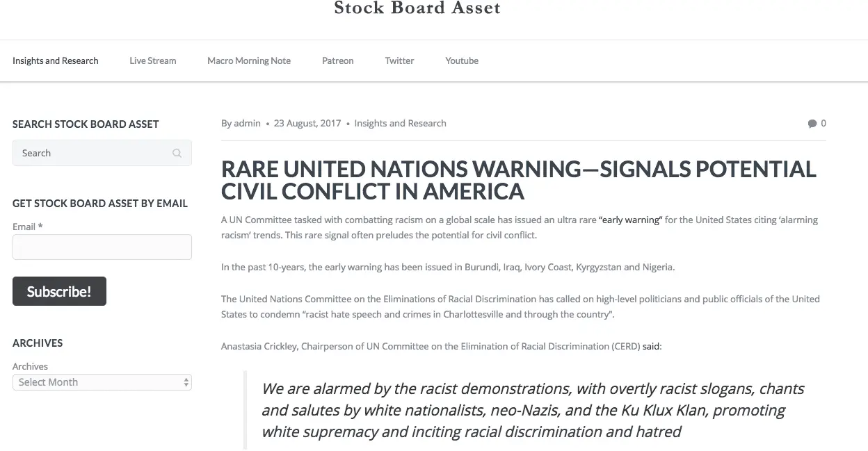Screen dimensions: 868x451
Task: Click the "early warning" hyperlink
Action: coord(629,220)
